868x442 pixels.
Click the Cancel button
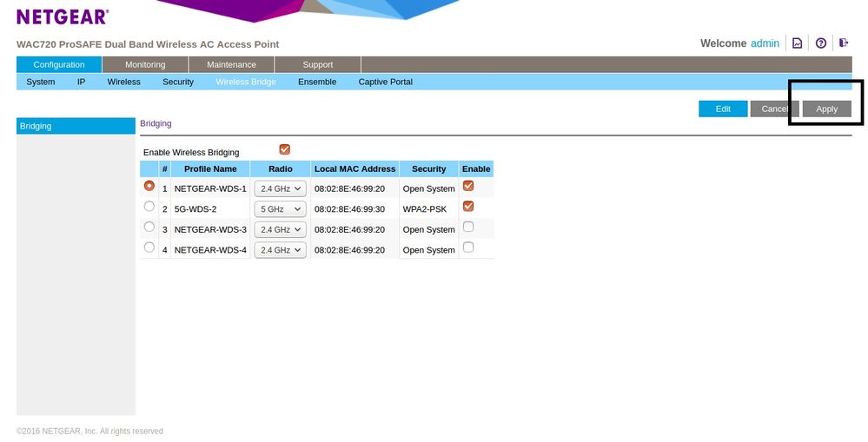tap(774, 109)
